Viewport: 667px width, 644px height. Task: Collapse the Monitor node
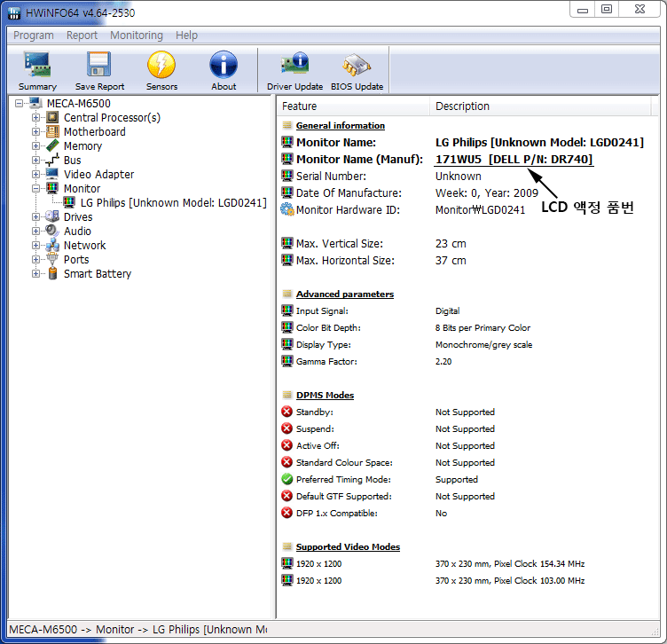point(35,188)
